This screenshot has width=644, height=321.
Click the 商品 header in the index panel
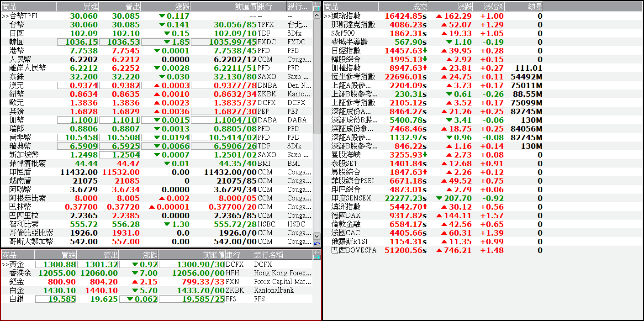[x=351, y=6]
